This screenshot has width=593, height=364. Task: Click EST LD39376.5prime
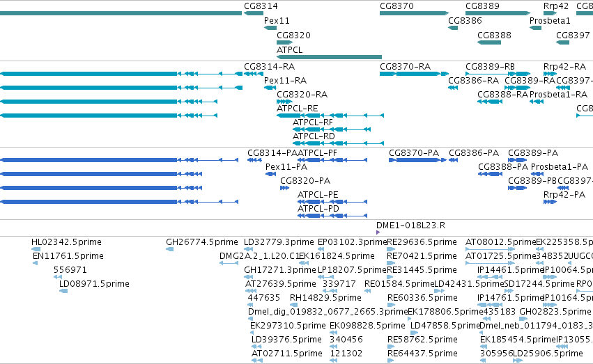coord(286,340)
